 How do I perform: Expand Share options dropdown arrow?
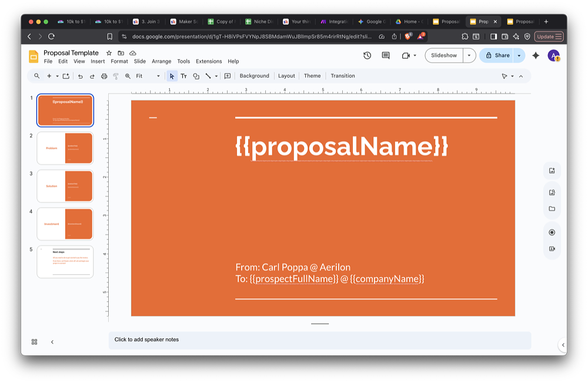519,55
